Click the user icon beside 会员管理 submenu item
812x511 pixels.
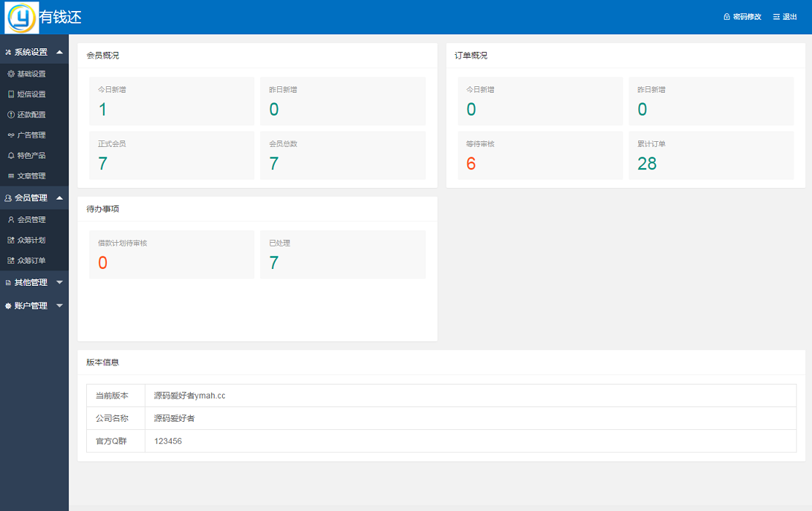point(11,220)
